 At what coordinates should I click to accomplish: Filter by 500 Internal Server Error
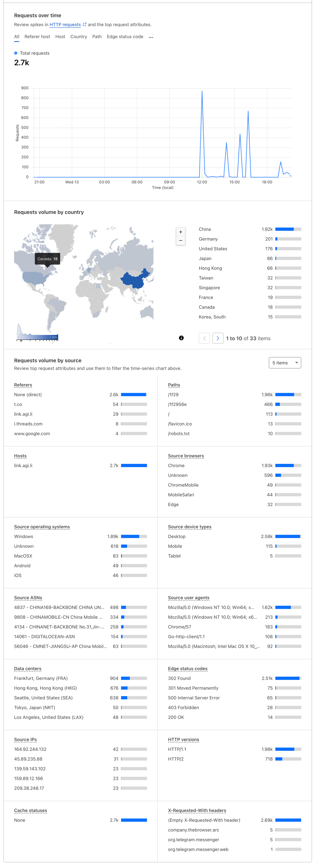(x=234, y=698)
